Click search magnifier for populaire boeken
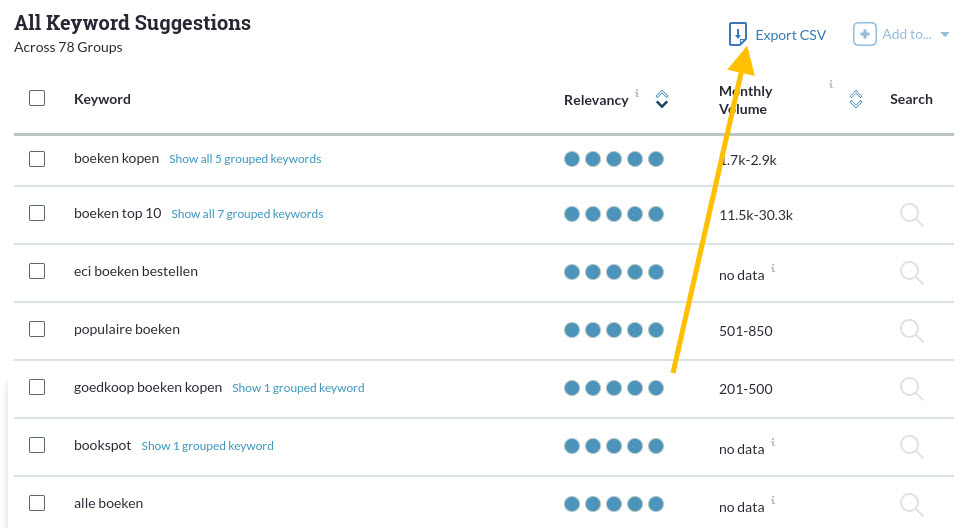This screenshot has width=968, height=528. click(911, 330)
